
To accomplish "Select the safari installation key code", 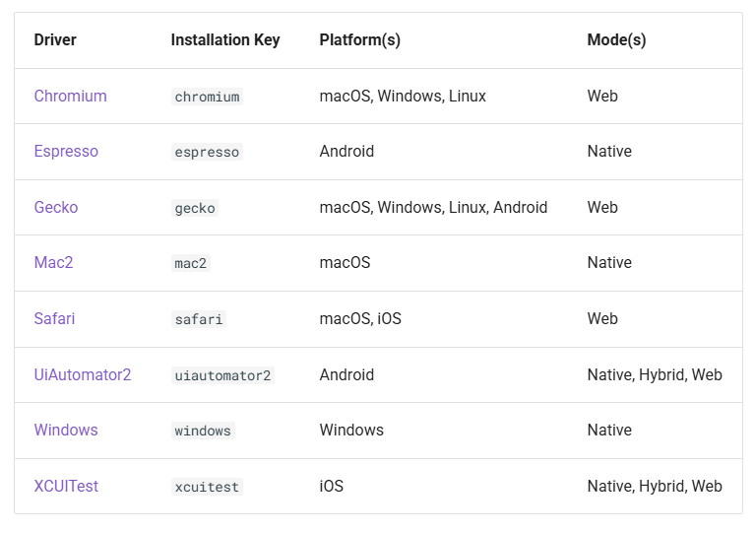I will tap(199, 319).
